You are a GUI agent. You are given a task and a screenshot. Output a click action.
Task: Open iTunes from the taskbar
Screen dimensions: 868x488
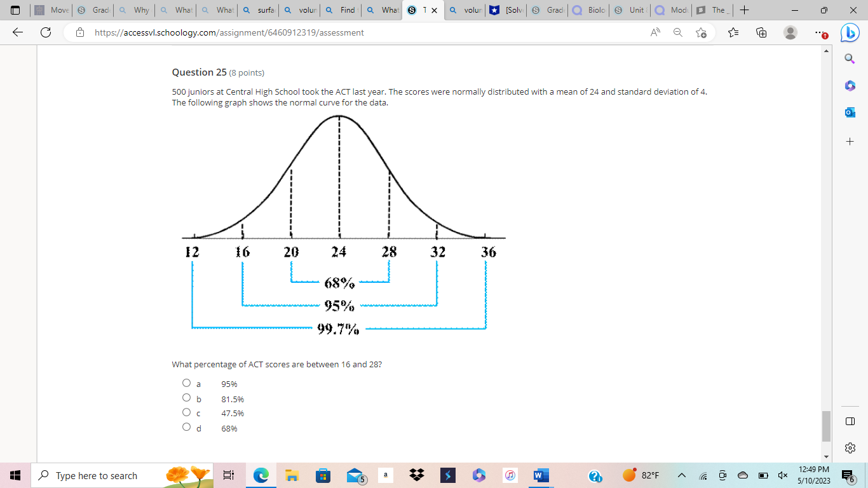510,475
